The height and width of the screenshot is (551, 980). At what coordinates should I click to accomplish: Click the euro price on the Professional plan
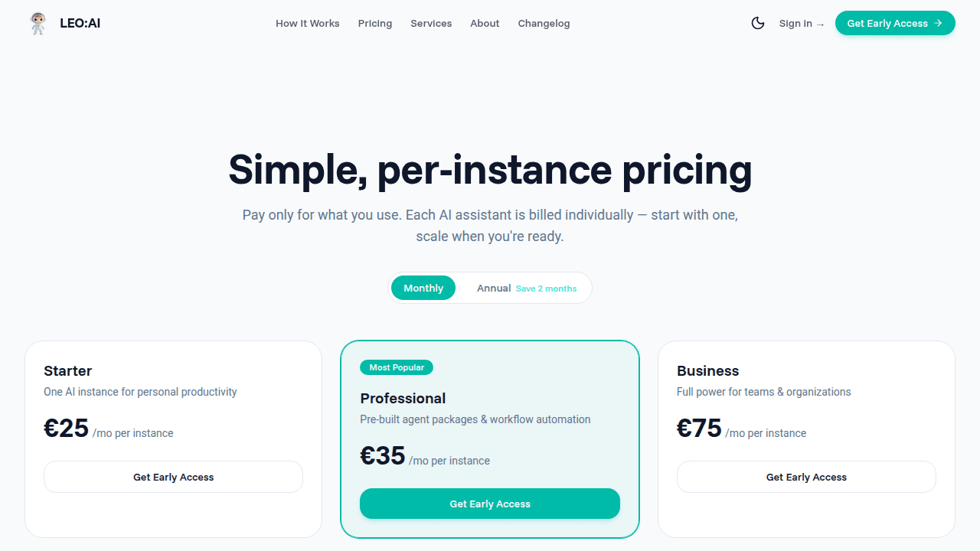coord(383,455)
